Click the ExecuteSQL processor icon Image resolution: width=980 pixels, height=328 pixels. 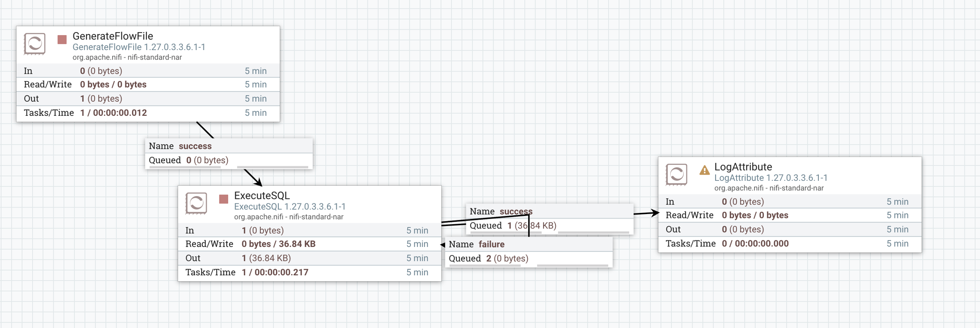pos(196,203)
